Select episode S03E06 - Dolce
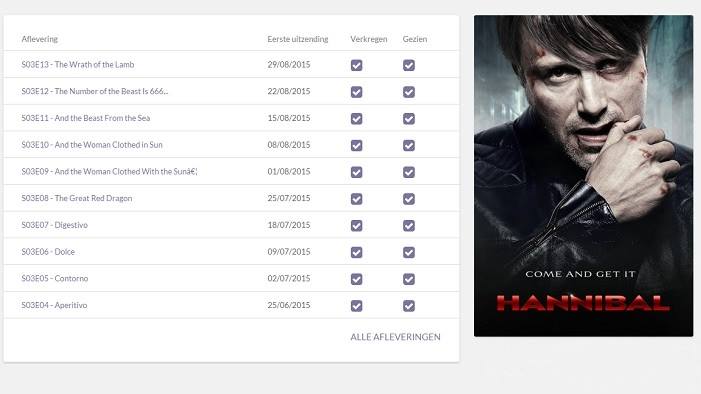 (48, 252)
